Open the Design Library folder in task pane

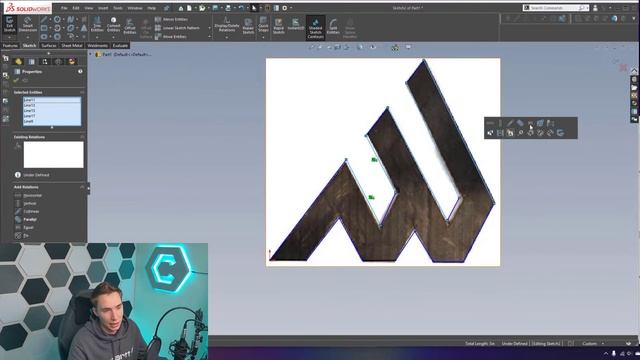[634, 87]
